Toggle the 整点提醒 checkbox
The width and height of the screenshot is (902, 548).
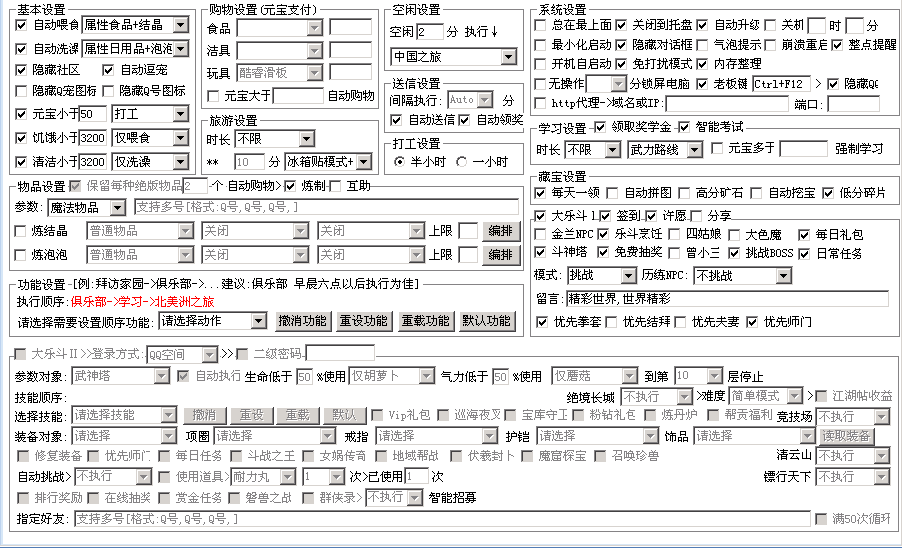click(837, 44)
